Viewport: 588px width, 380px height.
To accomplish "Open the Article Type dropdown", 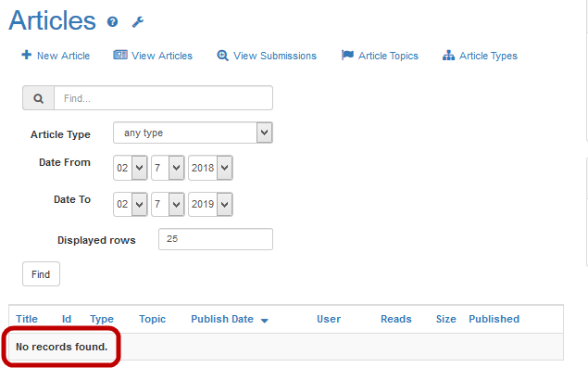I will click(x=193, y=133).
